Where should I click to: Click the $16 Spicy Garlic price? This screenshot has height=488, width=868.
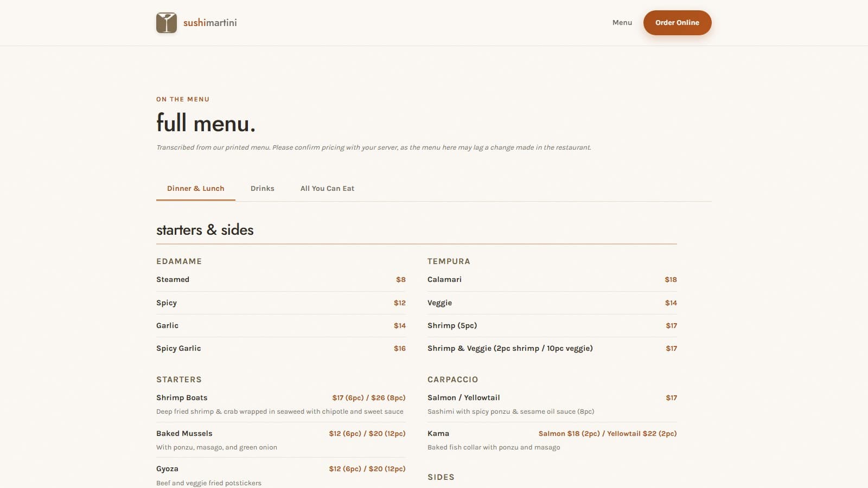point(400,349)
